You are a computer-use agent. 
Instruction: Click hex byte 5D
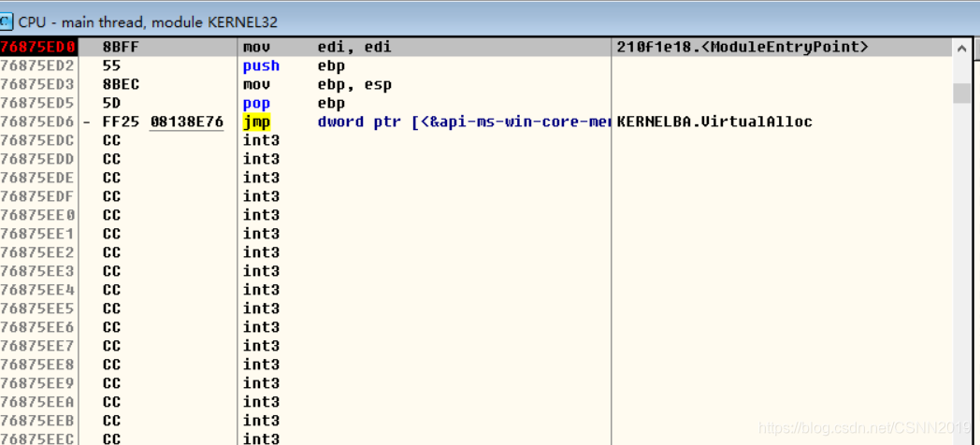(111, 103)
